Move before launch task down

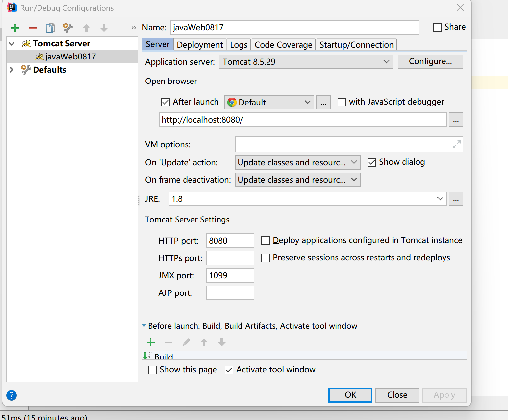222,342
